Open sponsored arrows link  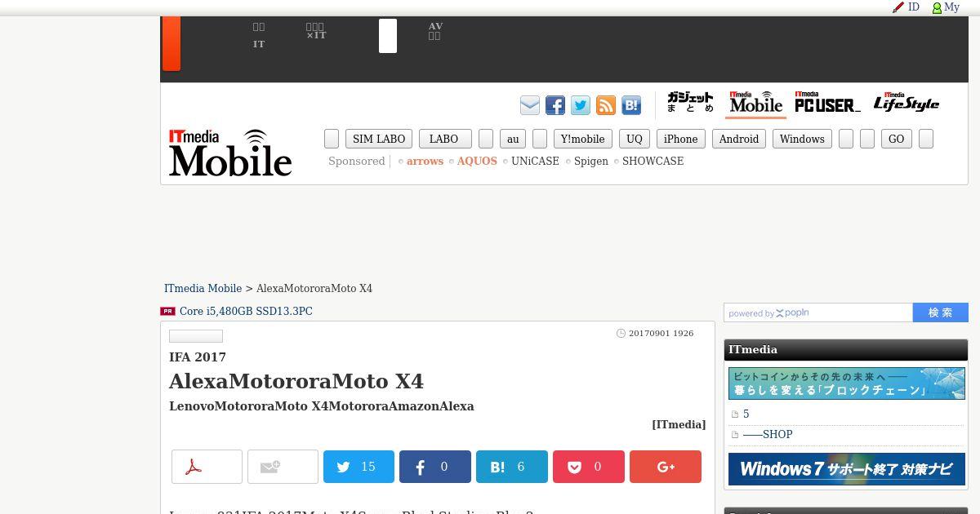tap(425, 161)
